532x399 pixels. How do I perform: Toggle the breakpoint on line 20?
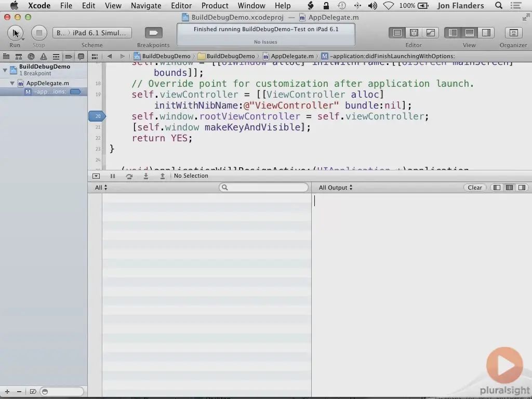pos(97,116)
